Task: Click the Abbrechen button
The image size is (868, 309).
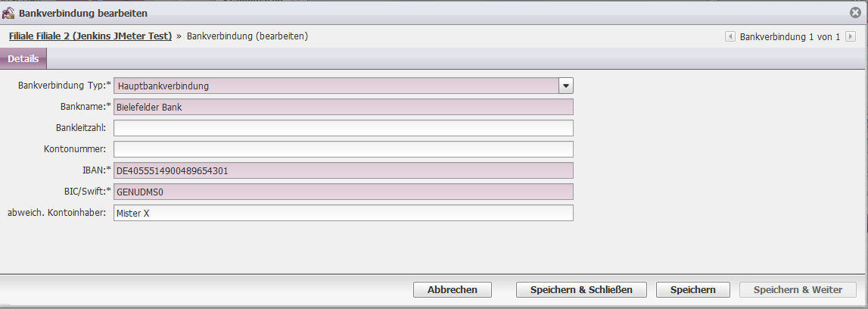Action: [x=453, y=289]
